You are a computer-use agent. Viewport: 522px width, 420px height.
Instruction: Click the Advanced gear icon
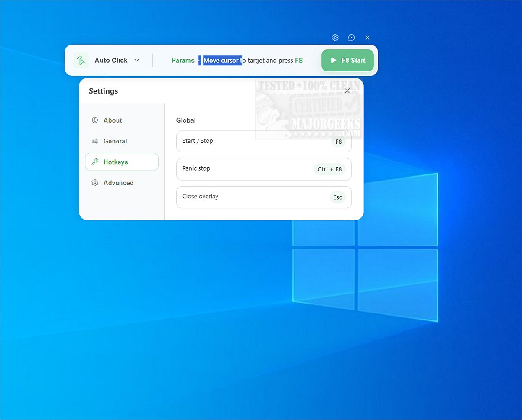point(95,183)
